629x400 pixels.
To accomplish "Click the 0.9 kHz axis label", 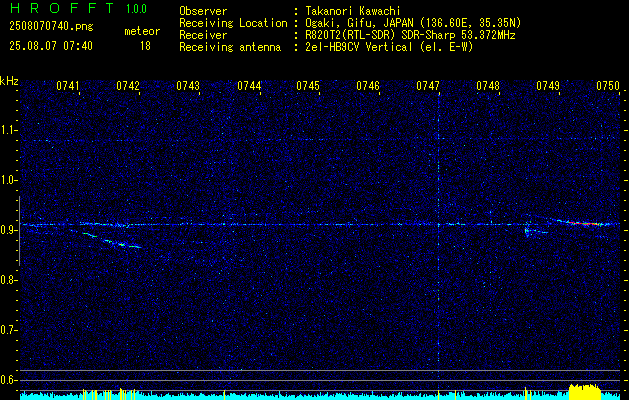I will tap(8, 230).
